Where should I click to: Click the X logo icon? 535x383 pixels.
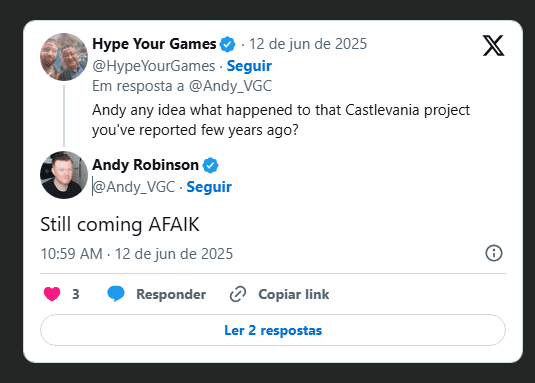pos(493,45)
